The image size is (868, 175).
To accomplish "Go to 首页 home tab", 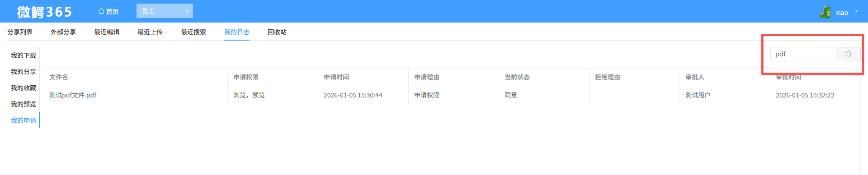I will coord(108,11).
